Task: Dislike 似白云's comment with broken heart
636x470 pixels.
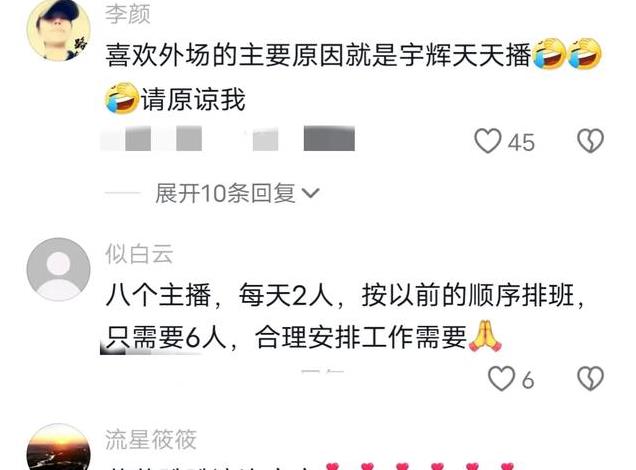Action: [x=590, y=379]
